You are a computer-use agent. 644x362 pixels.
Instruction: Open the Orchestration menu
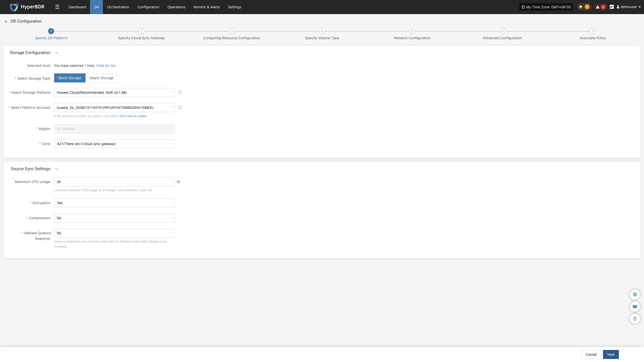tap(118, 7)
